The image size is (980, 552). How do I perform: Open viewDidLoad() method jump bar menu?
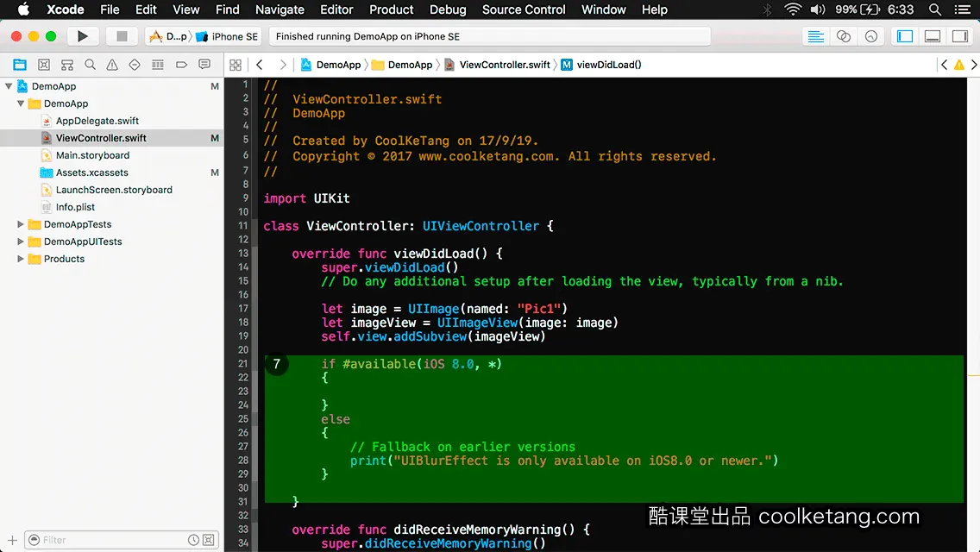tap(601, 65)
